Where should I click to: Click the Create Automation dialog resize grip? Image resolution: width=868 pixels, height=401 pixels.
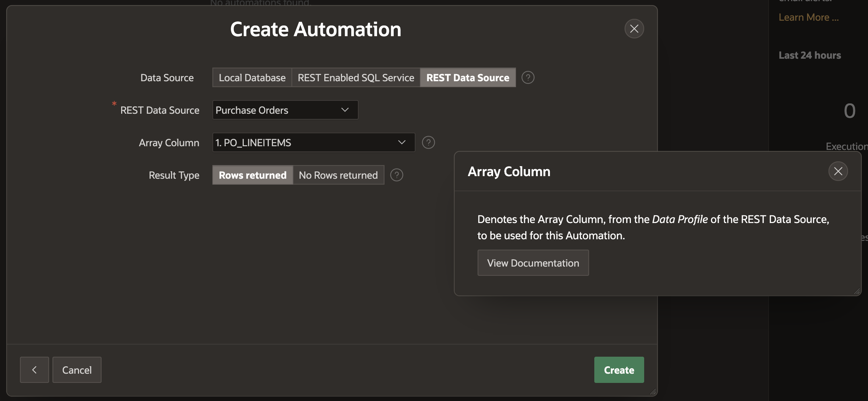(653, 392)
